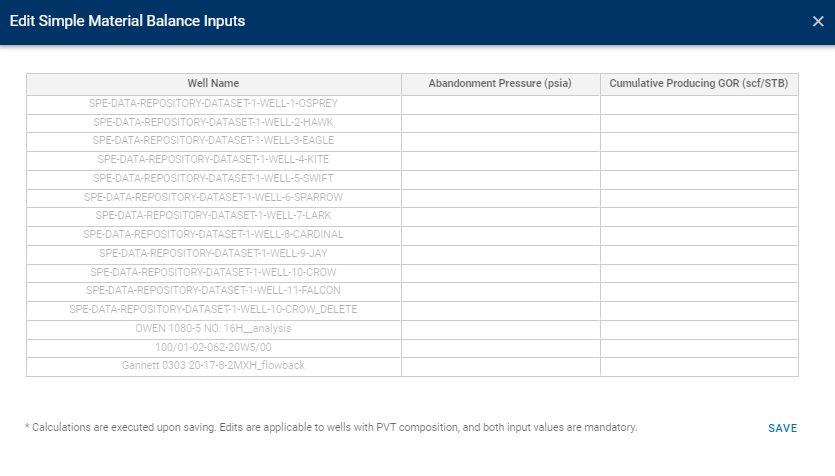Click Abandonment Pressure cell for WELL-8-CARDINAL
835x476 pixels.
coord(500,234)
